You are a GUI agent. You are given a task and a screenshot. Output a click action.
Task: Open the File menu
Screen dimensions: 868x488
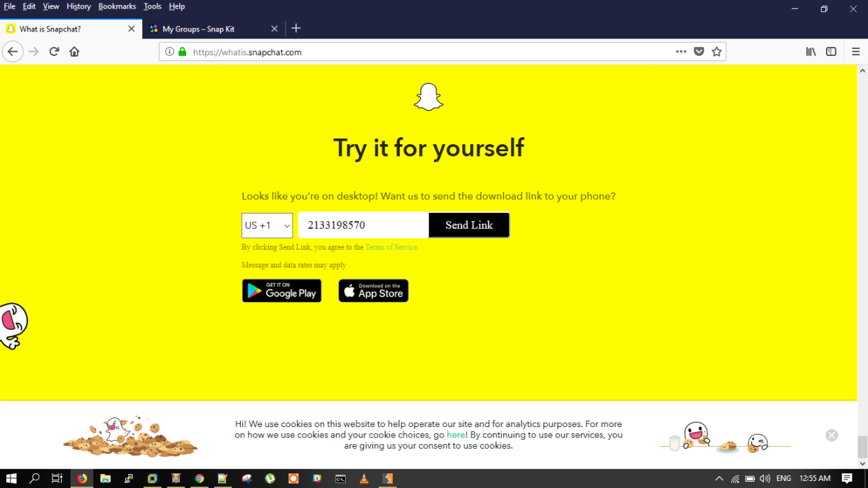[x=10, y=6]
